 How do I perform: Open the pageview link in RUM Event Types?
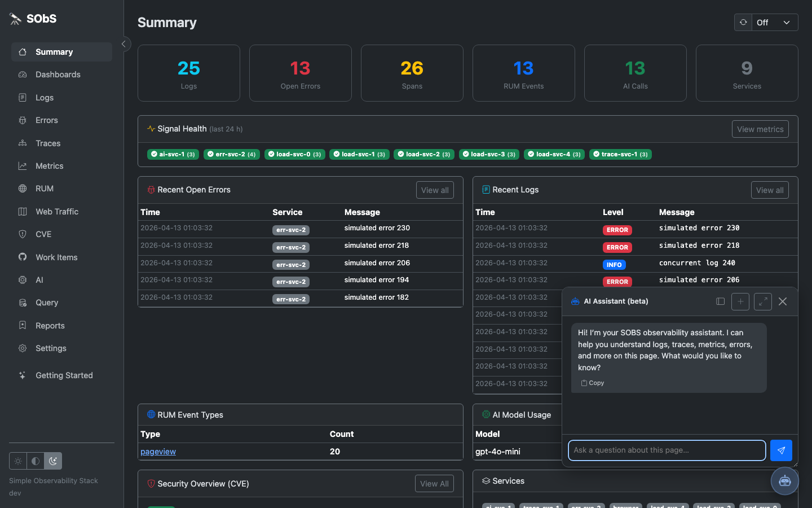click(158, 452)
